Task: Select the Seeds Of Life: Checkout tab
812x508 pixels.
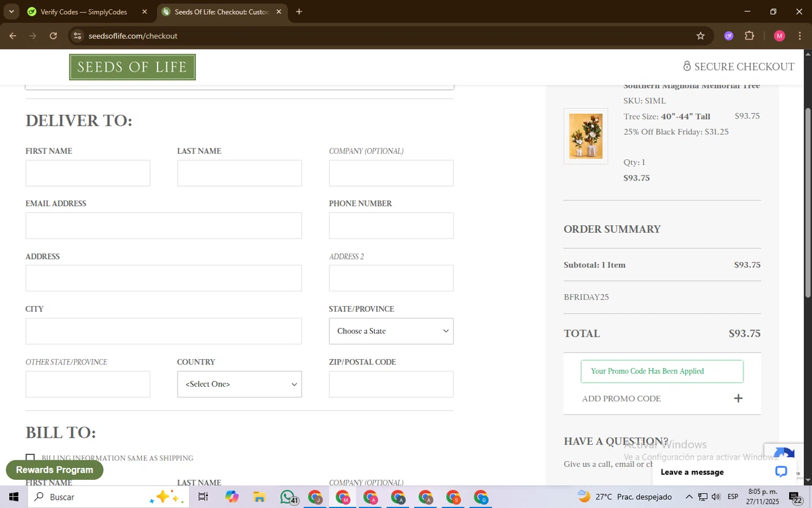Action: point(221,12)
